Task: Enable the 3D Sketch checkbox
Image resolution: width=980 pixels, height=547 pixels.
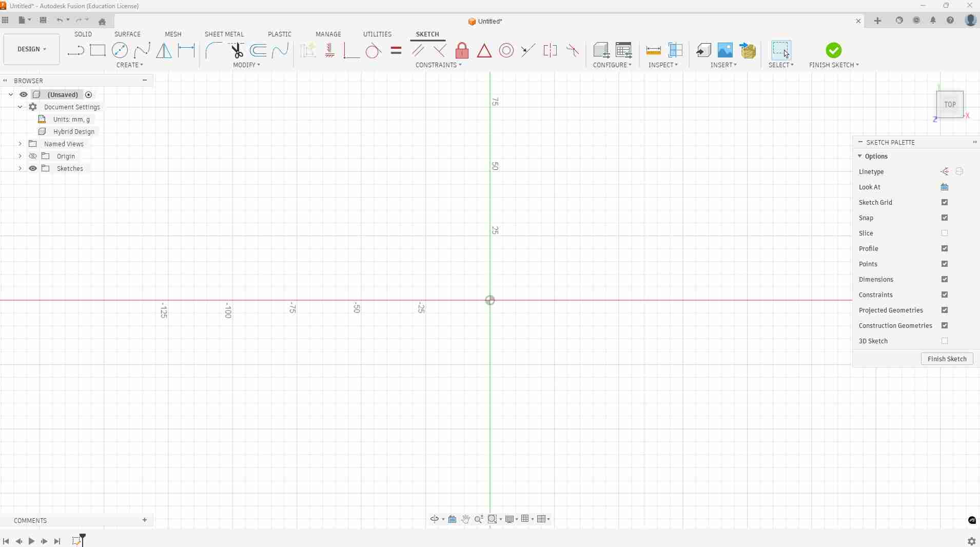Action: click(x=945, y=341)
